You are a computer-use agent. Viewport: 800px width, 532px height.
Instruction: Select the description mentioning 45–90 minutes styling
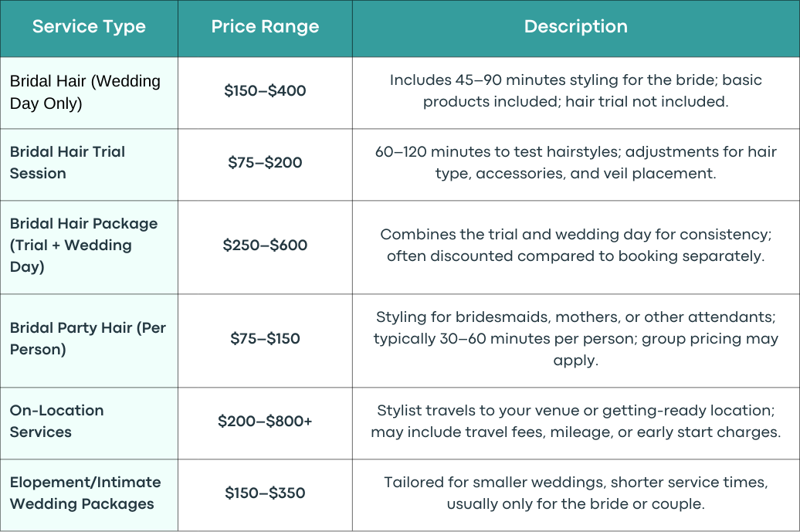point(576,93)
